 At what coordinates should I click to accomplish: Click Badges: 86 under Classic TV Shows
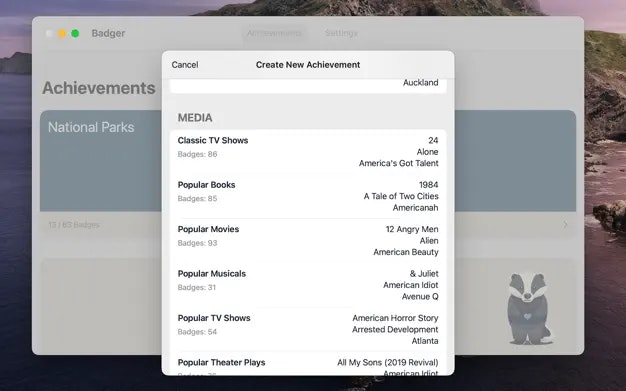coord(197,154)
